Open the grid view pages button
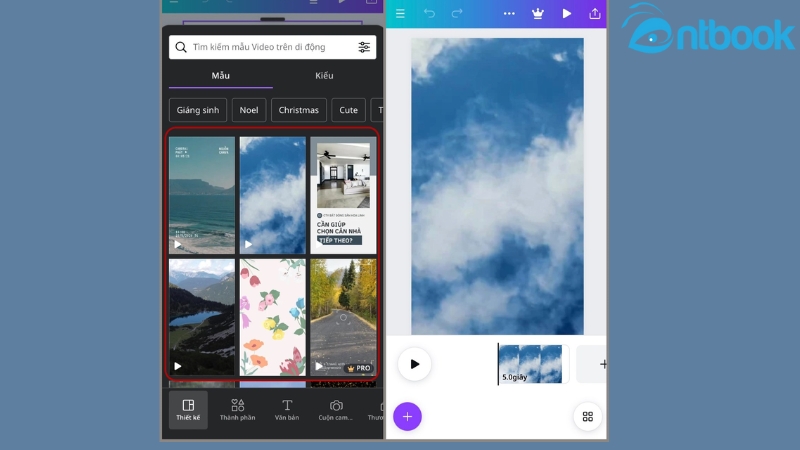The width and height of the screenshot is (800, 450). 588,417
